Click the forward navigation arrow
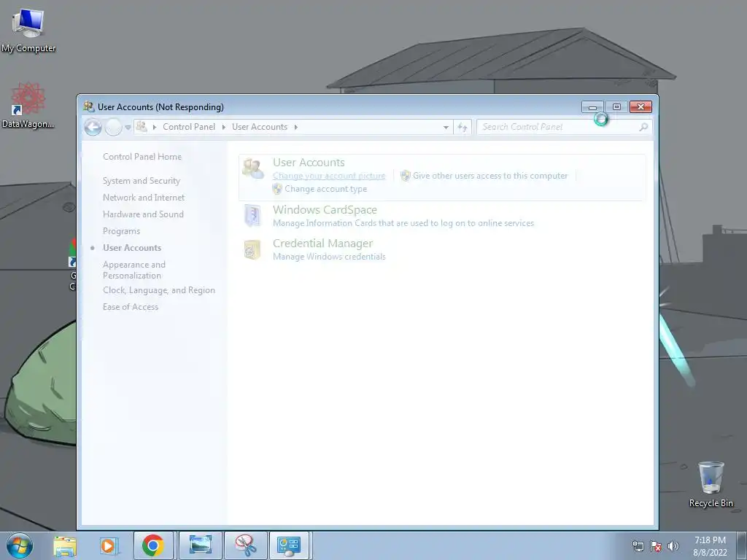747x560 pixels. (113, 127)
